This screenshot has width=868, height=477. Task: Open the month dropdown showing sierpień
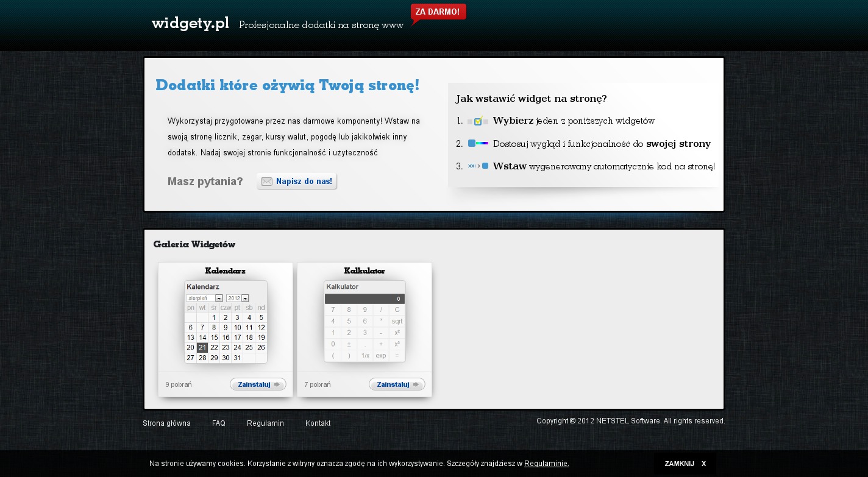205,298
